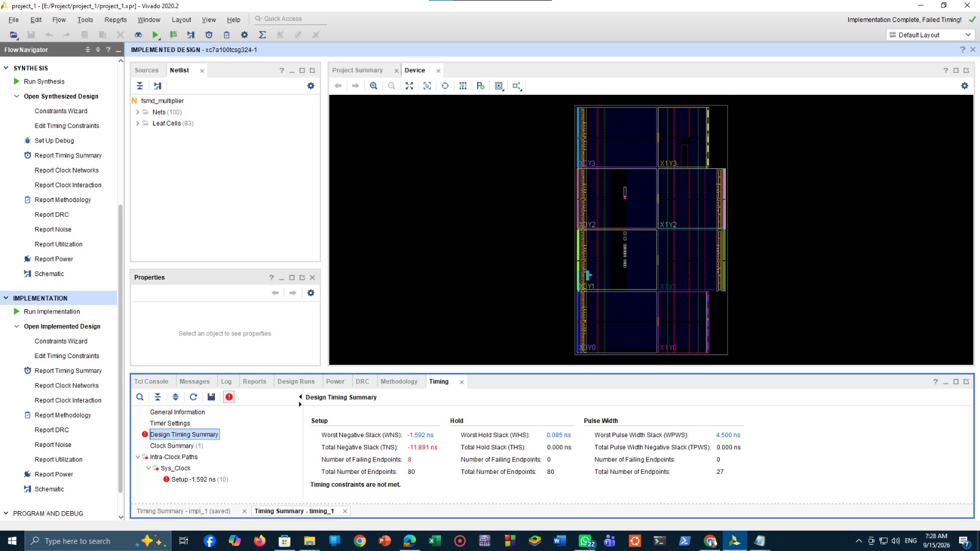Click the Windows Start button
Screen dimensions: 980x551
pos(12,541)
